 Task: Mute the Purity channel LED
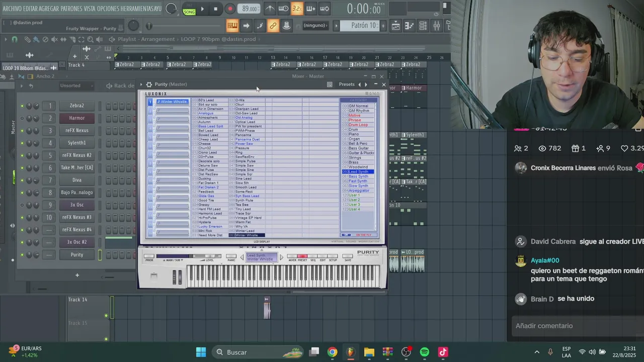click(22, 255)
